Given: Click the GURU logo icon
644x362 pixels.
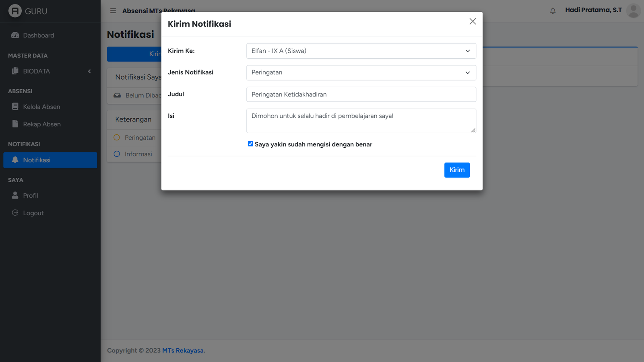Looking at the screenshot, I should 15,11.
